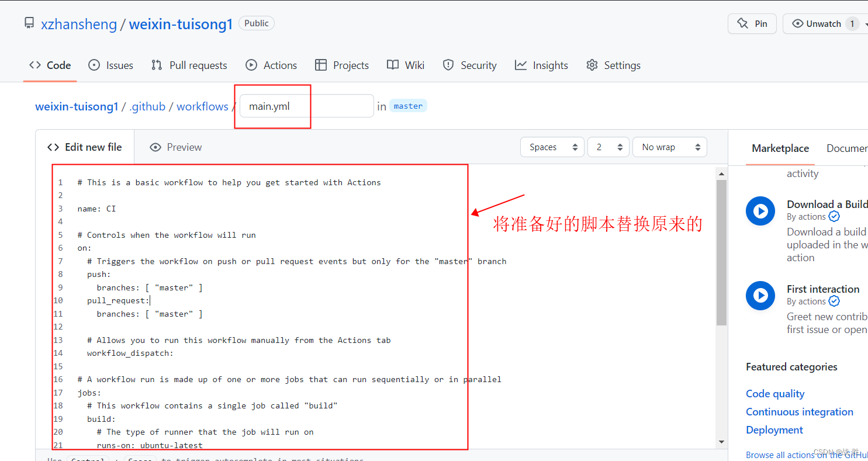
Task: Open the Continuous integration category link
Action: pyautogui.click(x=799, y=412)
